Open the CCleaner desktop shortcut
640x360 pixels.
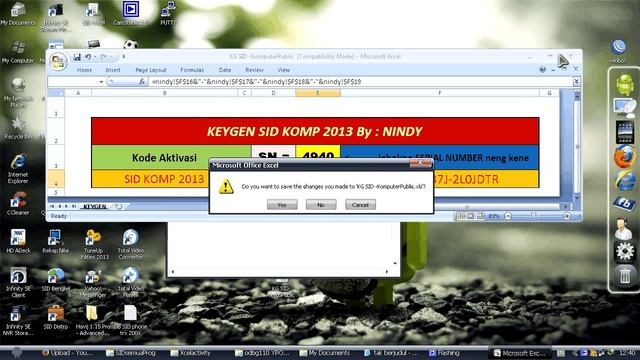tap(18, 203)
